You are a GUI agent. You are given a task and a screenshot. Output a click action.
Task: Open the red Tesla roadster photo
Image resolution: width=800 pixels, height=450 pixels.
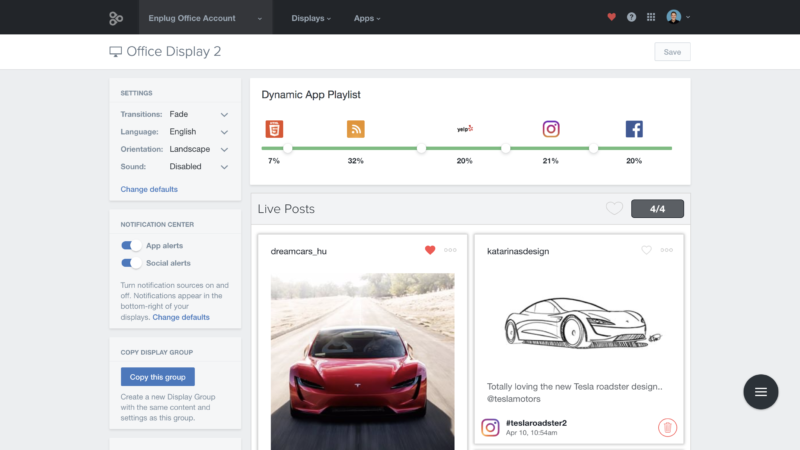coord(362,362)
